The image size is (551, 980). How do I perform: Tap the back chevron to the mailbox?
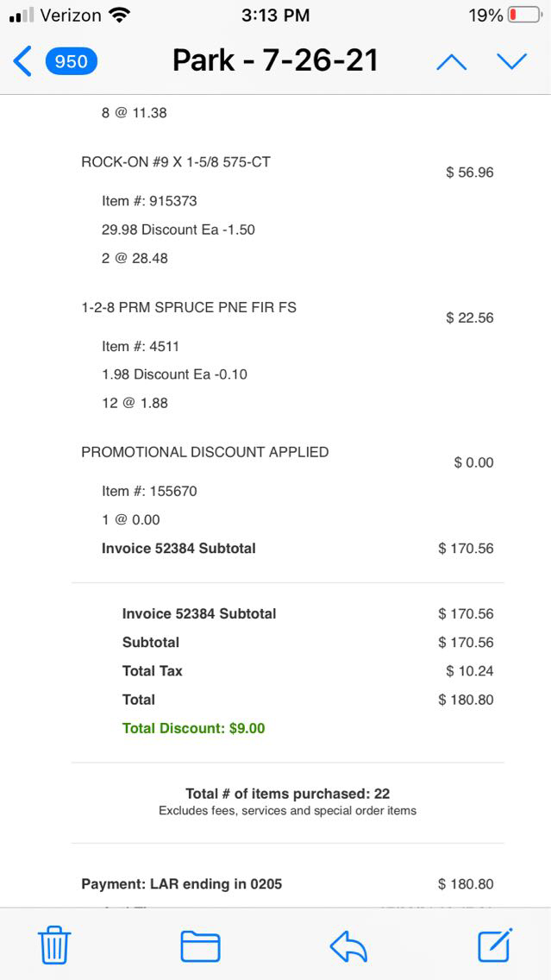click(23, 61)
